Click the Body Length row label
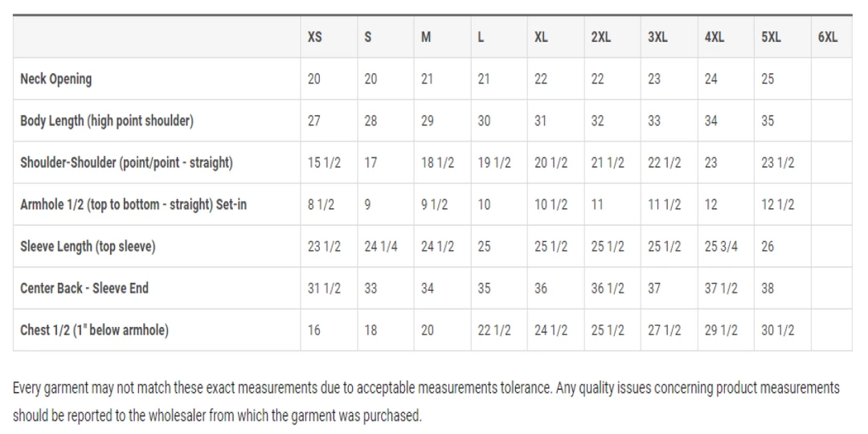 (106, 121)
